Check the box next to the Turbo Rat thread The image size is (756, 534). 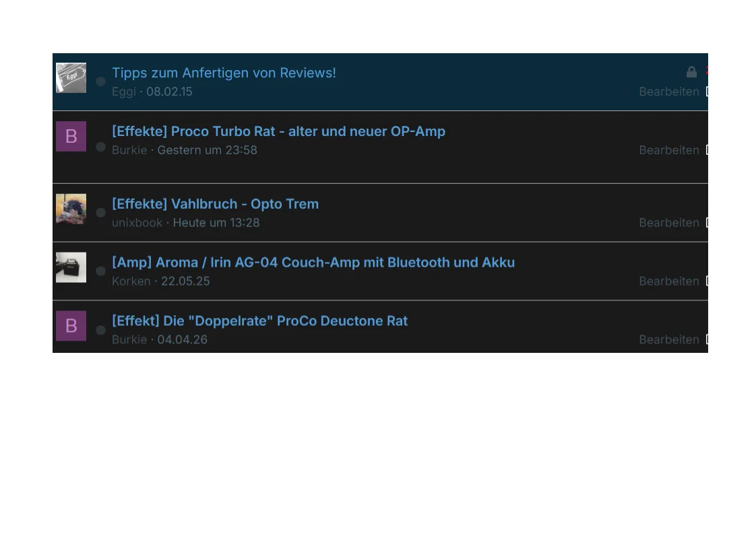(706, 150)
